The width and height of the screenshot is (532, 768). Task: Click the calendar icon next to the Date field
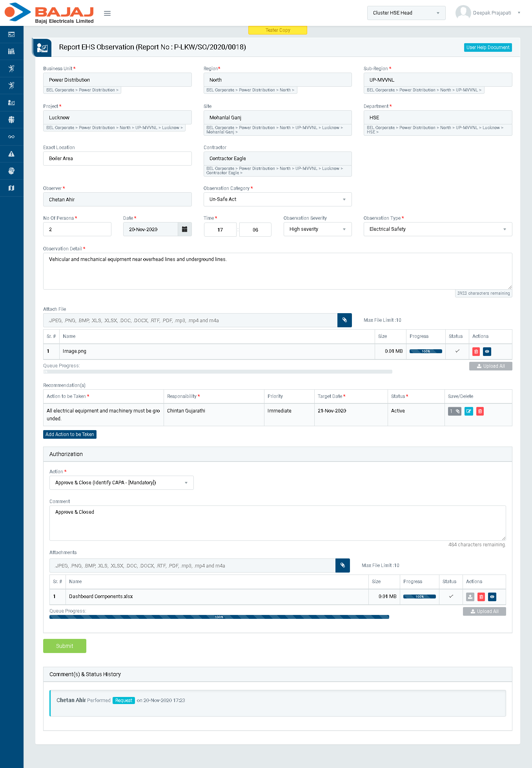(184, 230)
